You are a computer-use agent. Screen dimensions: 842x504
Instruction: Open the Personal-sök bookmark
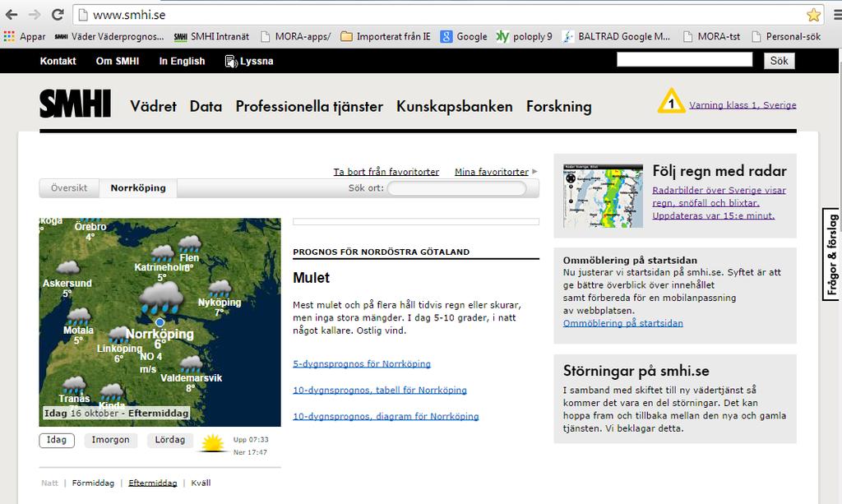point(786,36)
